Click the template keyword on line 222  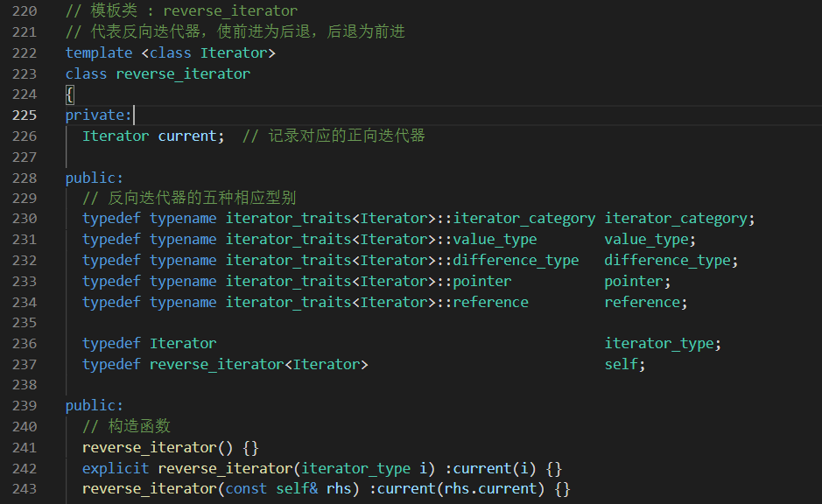(x=98, y=52)
